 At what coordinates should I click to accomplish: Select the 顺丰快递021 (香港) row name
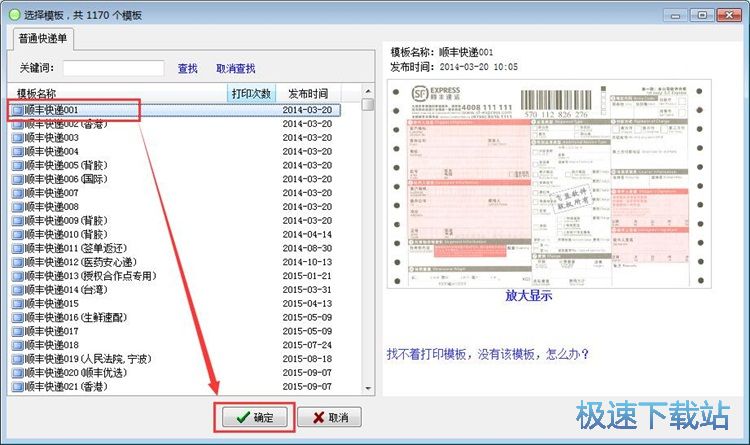point(66,387)
